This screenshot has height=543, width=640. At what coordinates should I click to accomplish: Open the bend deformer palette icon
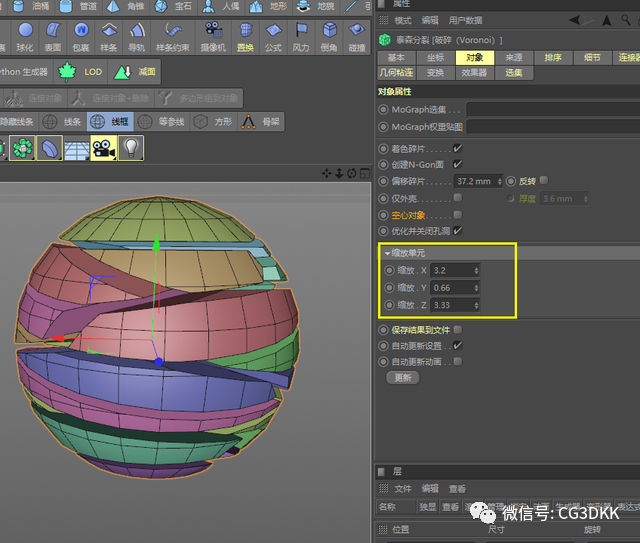[49, 148]
